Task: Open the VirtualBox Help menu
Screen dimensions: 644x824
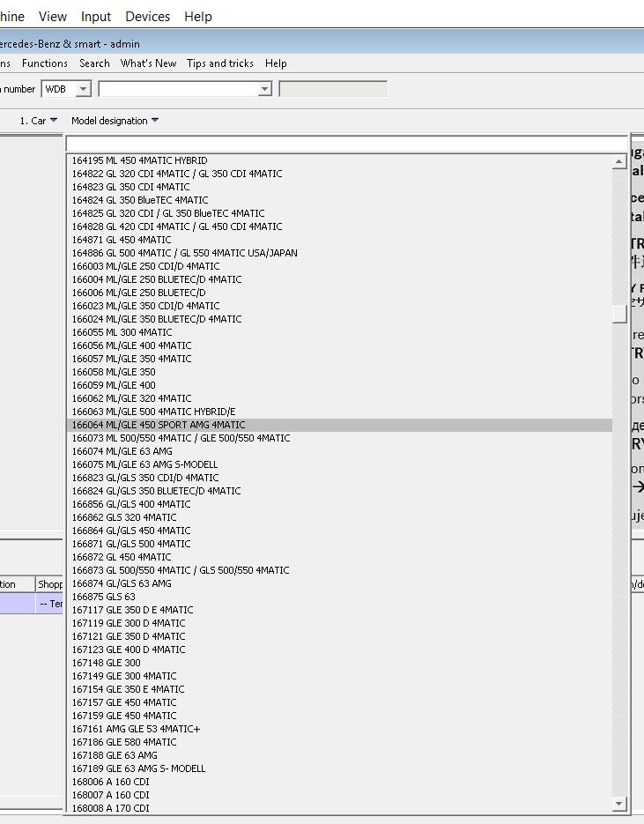Action: point(198,16)
